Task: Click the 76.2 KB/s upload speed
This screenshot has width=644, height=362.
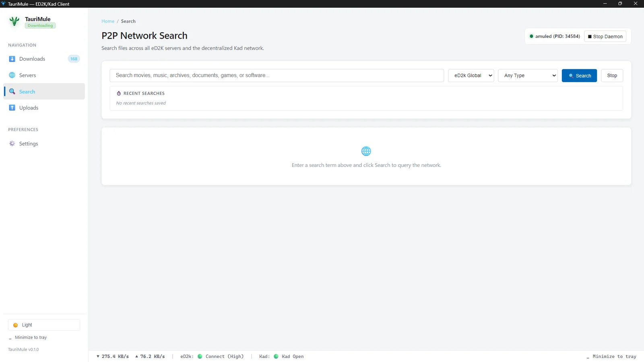Action: pyautogui.click(x=150, y=356)
